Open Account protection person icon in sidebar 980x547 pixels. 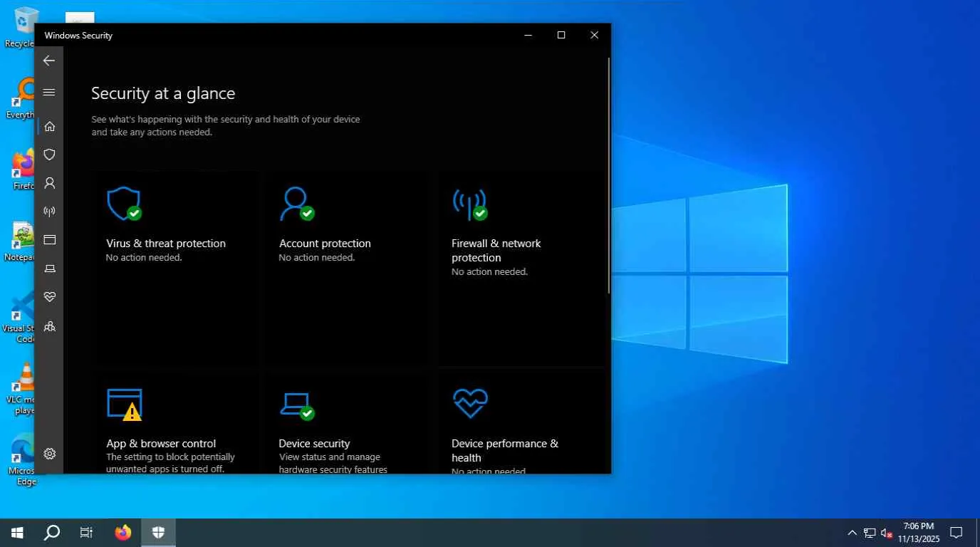[49, 183]
